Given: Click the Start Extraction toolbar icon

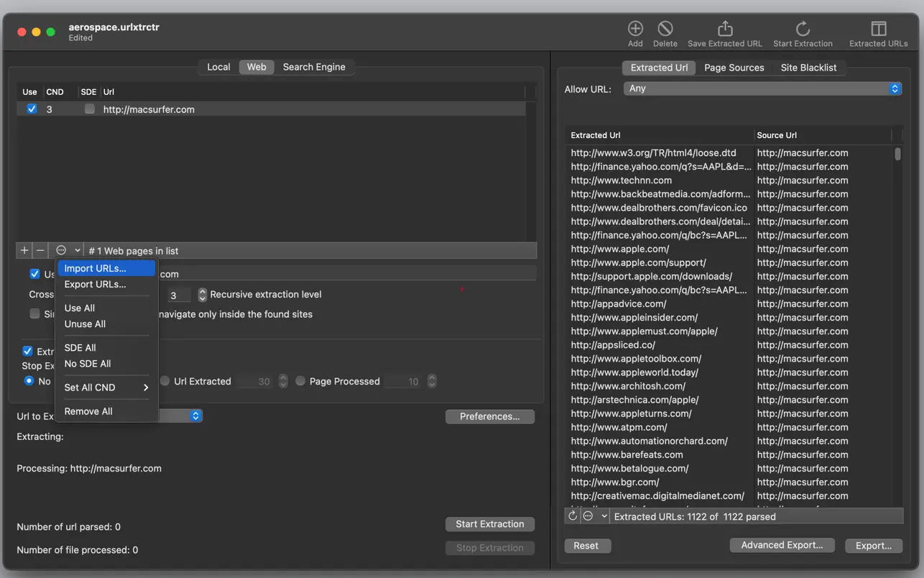Looking at the screenshot, I should pyautogui.click(x=803, y=29).
